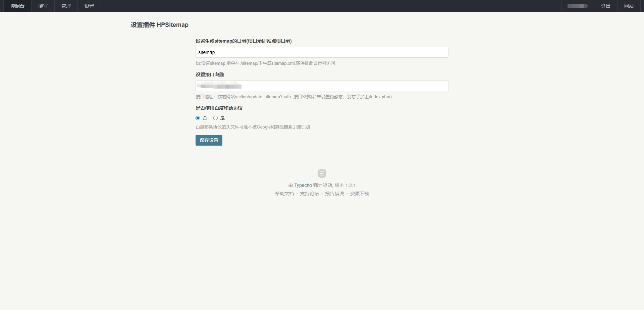644x310 pixels.
Task: Open the blurred username profile link
Action: (577, 6)
